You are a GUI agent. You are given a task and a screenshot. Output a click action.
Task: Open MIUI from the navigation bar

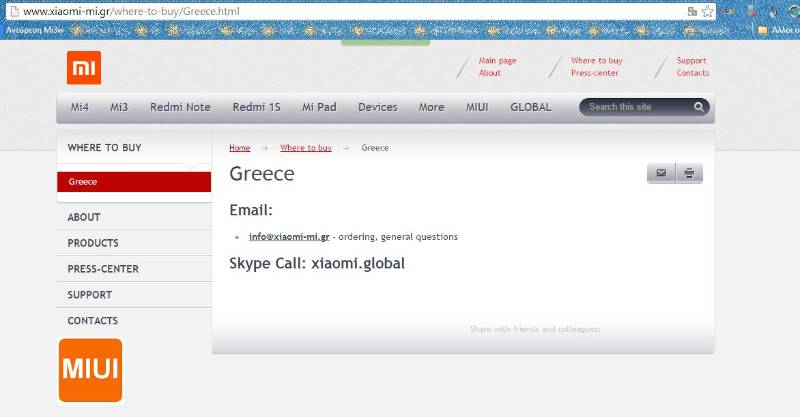click(477, 107)
